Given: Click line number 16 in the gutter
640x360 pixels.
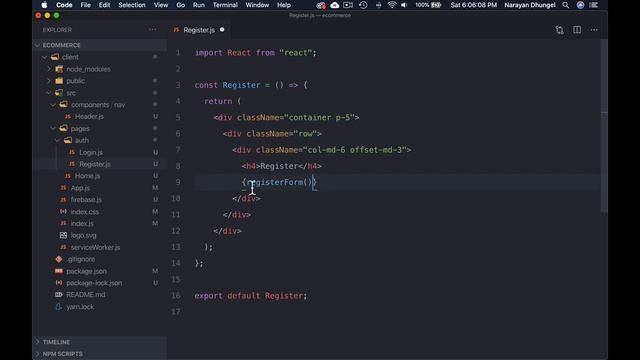Looking at the screenshot, I should point(176,296).
